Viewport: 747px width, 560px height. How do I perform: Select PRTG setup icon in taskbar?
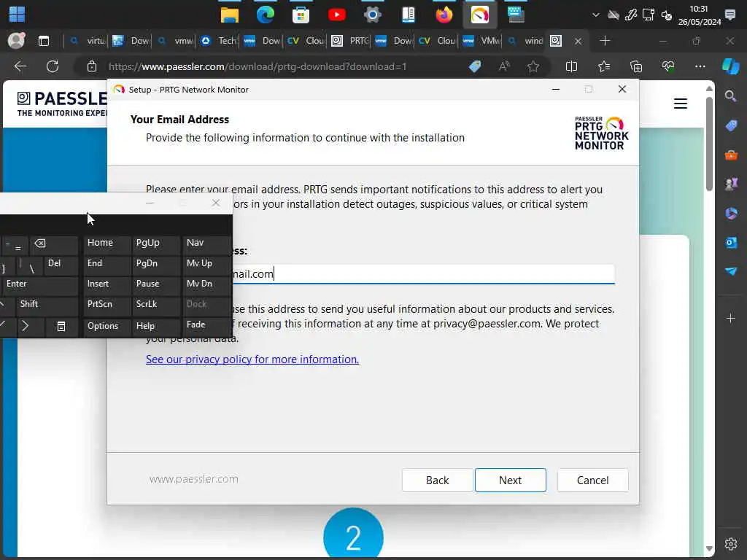click(x=480, y=15)
